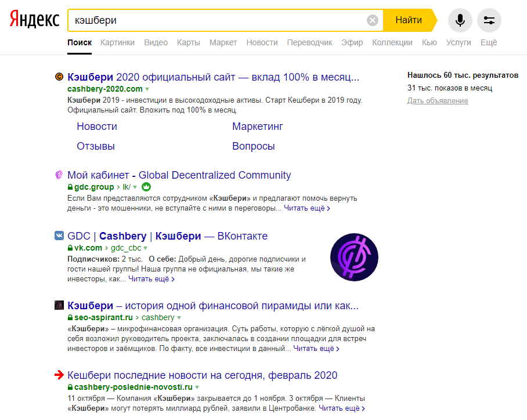
Task: Expand dropdown arrow next to cashbery-2020.com
Action: coord(147,89)
